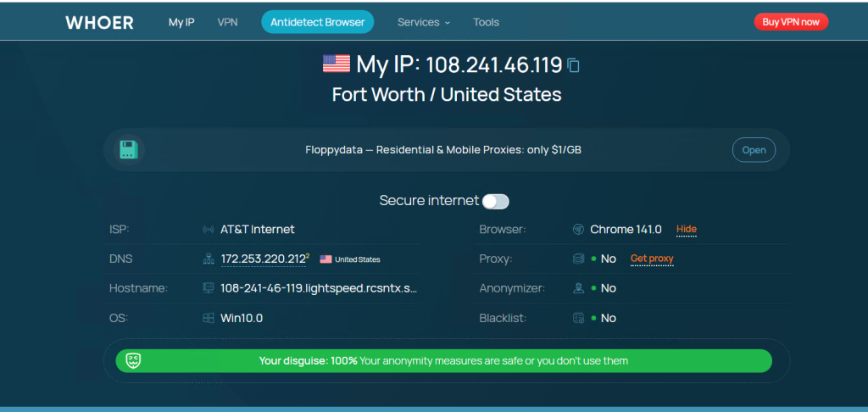The width and height of the screenshot is (868, 412).
Task: Click the Anonymizer person icon
Action: (578, 288)
